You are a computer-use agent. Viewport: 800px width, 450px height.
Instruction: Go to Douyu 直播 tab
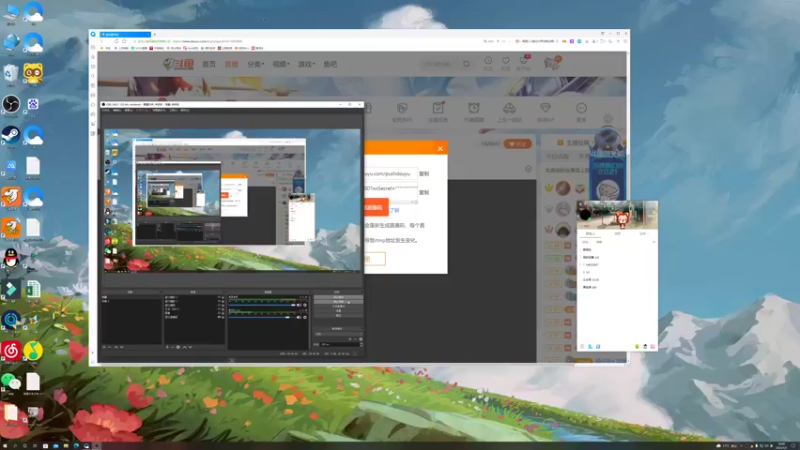[x=232, y=64]
